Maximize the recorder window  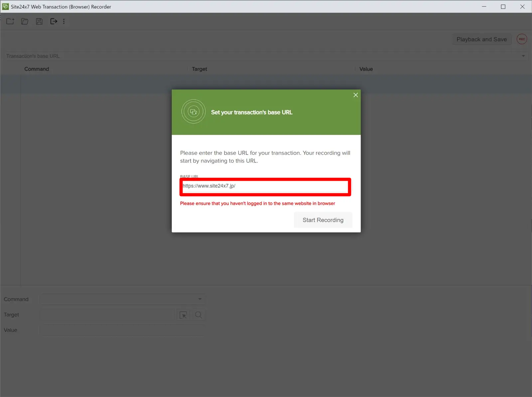click(503, 6)
